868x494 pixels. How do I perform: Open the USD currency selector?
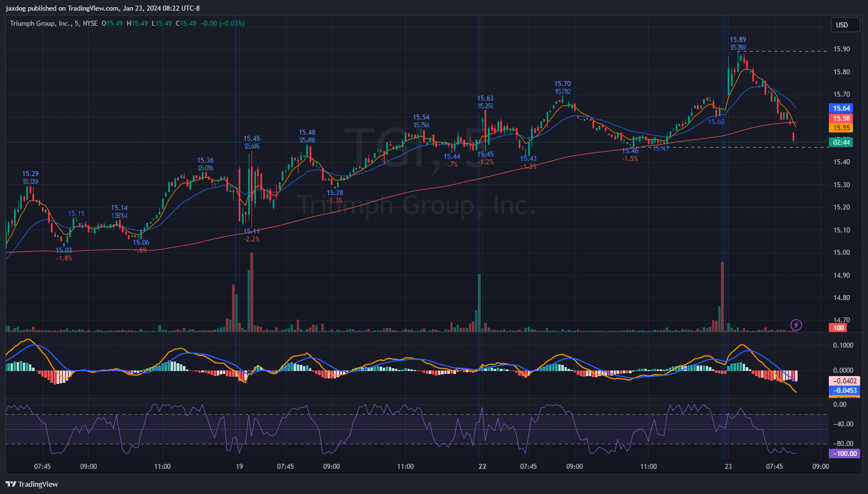(845, 25)
